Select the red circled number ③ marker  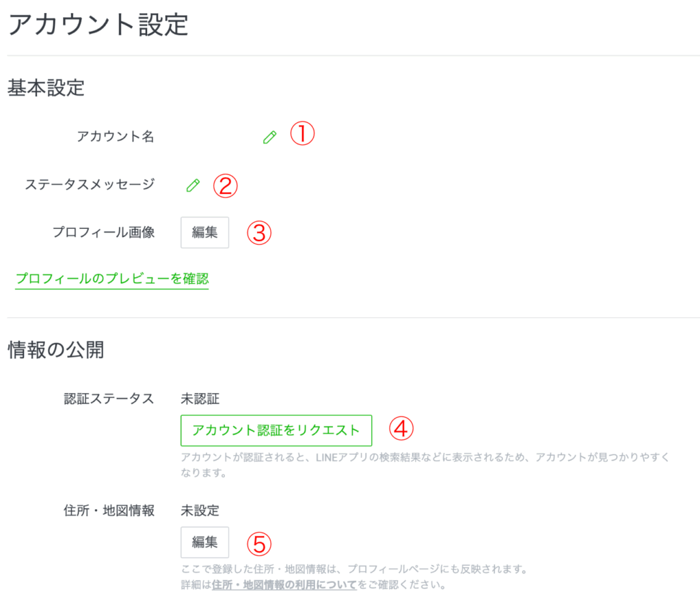(x=259, y=232)
